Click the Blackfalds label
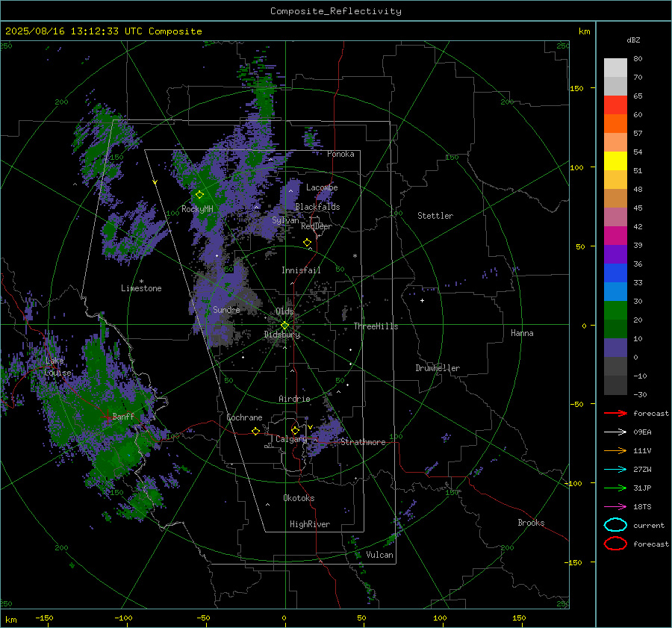Image resolution: width=672 pixels, height=628 pixels. pyautogui.click(x=317, y=207)
